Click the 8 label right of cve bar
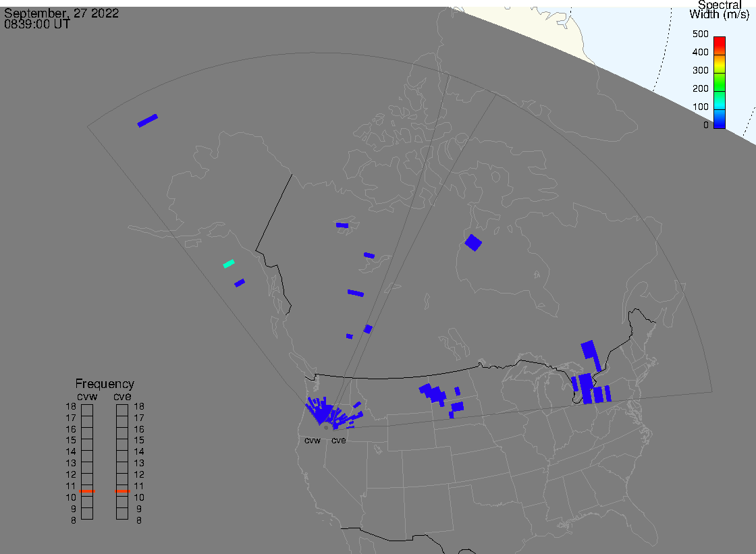 point(139,520)
